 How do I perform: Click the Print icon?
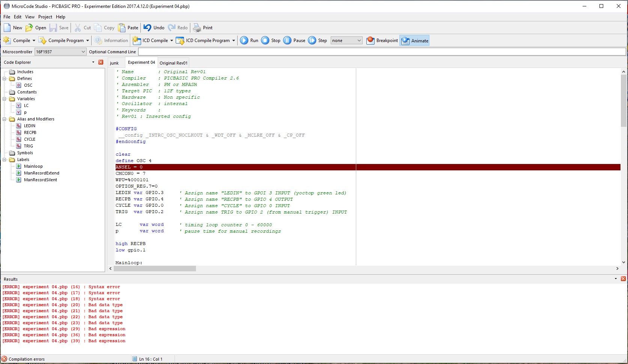(197, 28)
